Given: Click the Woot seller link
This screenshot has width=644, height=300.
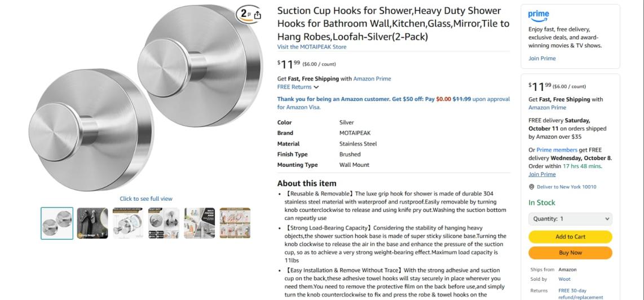Looking at the screenshot, I should pos(564,279).
